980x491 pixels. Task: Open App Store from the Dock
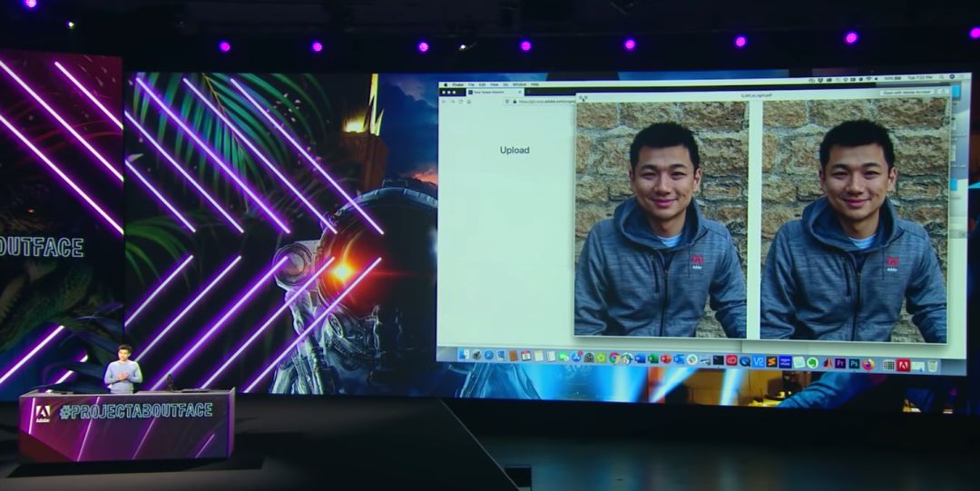[x=576, y=358]
